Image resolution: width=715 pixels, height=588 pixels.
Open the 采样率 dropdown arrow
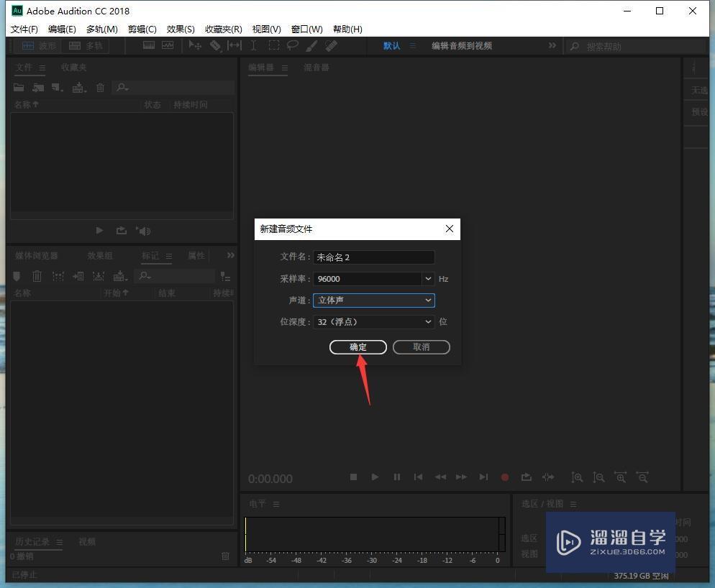[428, 278]
